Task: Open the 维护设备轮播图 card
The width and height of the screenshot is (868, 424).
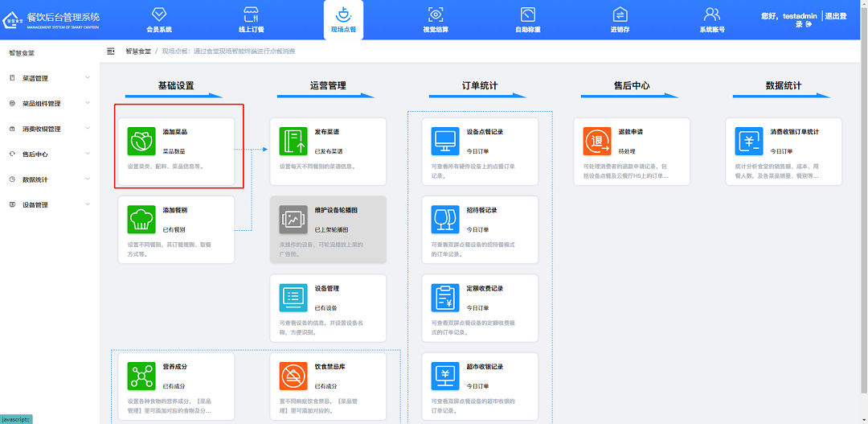Action: point(328,229)
